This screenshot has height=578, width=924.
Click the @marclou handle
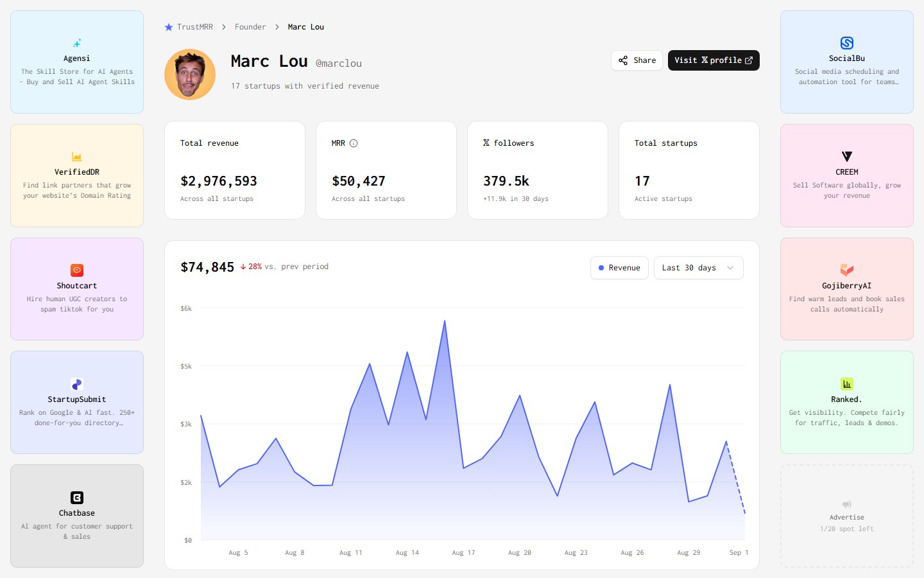point(339,63)
